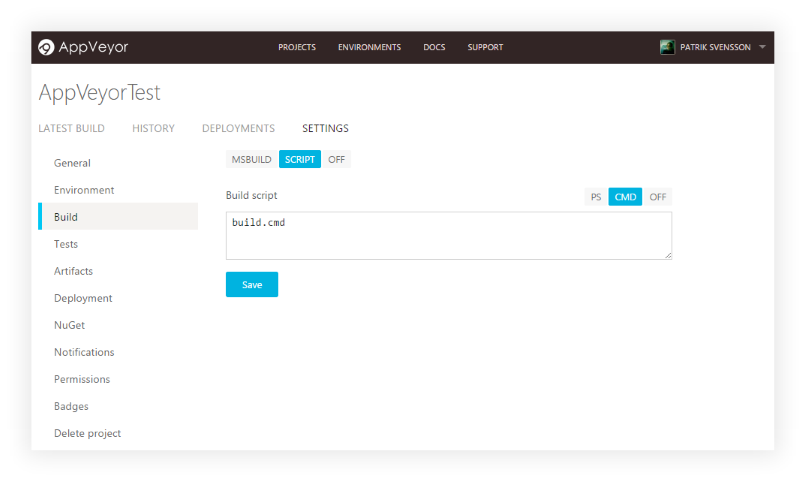Viewport: 806px width, 482px height.
Task: Click the Save button
Action: click(x=252, y=285)
